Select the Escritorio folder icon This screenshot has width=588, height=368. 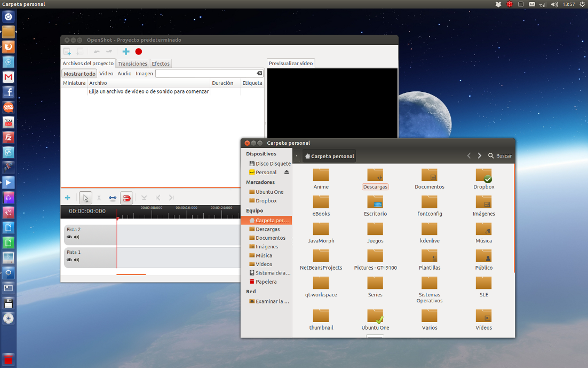tap(376, 202)
